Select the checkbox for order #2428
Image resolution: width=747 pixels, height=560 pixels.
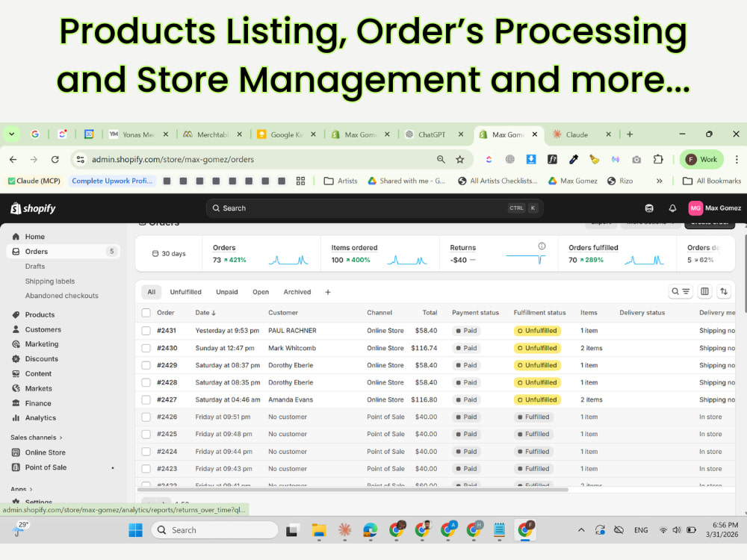(x=146, y=382)
